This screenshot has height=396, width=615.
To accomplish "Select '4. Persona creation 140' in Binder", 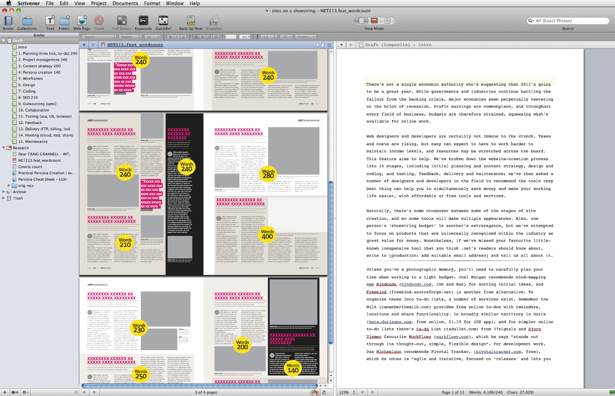I will pos(39,72).
